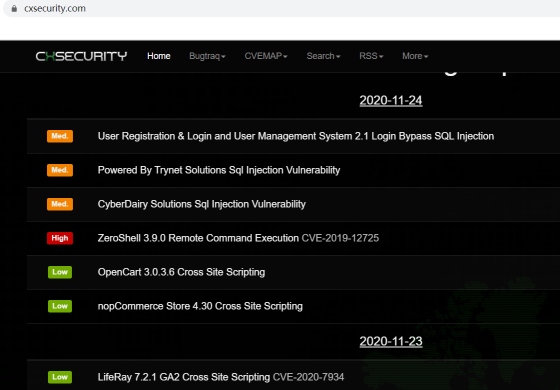Click Low badge beside nopCommerce entry
Viewport: 560px width, 390px height.
60,306
